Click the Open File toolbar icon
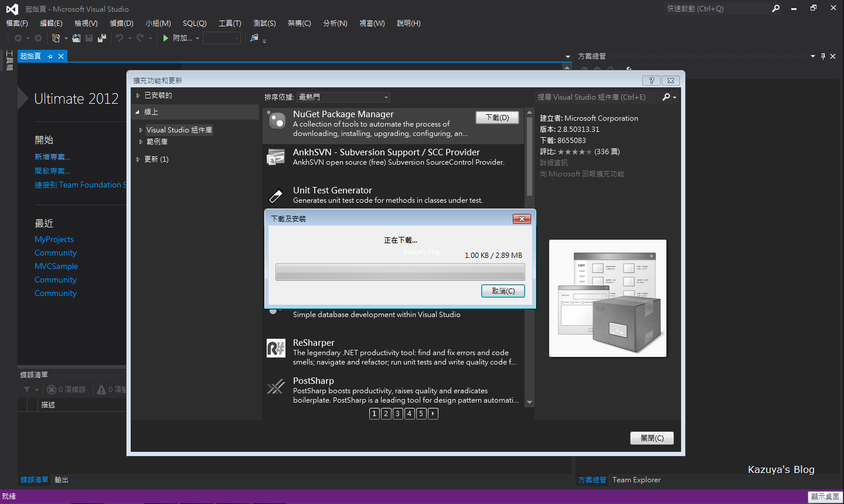This screenshot has height=504, width=844. click(76, 38)
